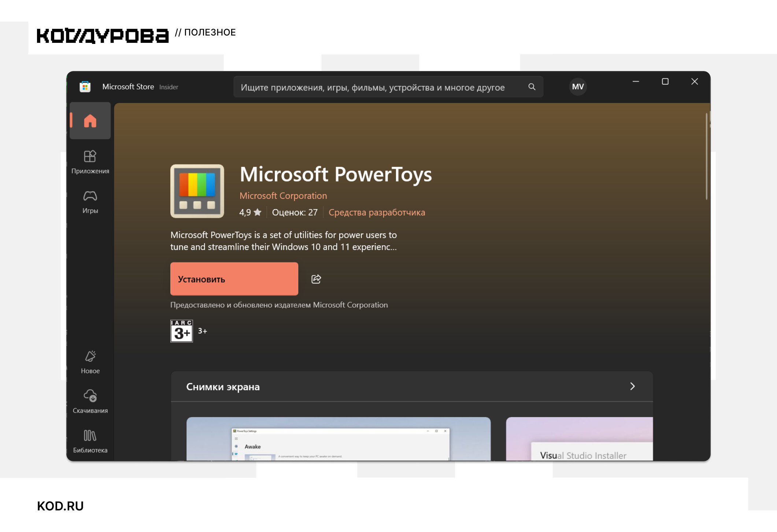Expand the Снимки экрана section arrow
The image size is (777, 532).
(632, 386)
